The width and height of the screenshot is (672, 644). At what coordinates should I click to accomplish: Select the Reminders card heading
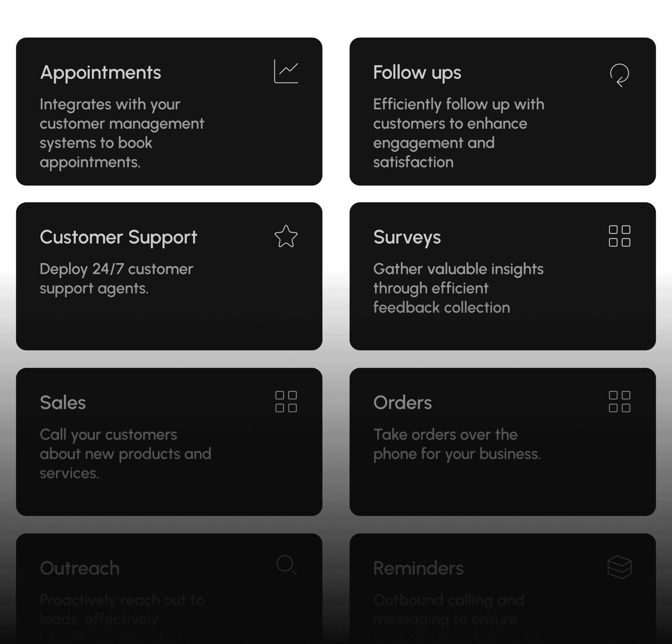click(x=418, y=568)
